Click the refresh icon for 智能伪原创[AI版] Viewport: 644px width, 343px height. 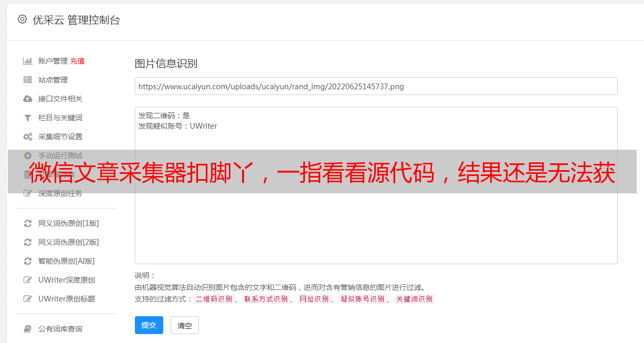[x=28, y=261]
